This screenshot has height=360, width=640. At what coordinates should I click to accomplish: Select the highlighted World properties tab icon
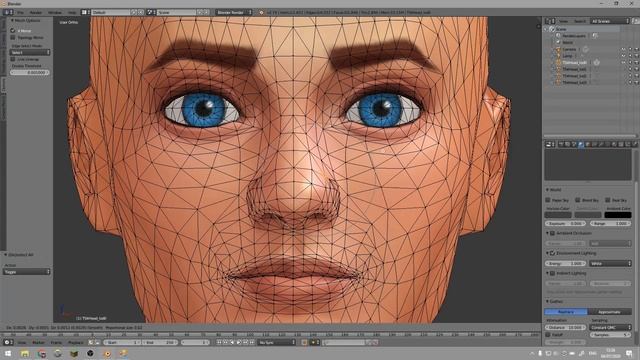pos(581,144)
